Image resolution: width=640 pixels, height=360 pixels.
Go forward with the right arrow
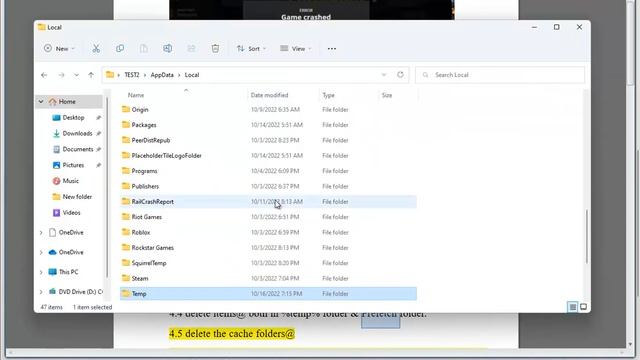pos(61,75)
